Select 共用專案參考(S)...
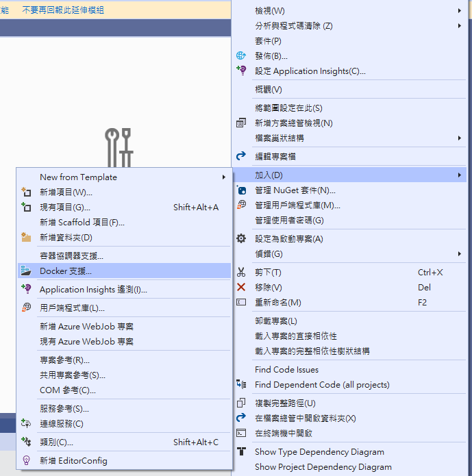The image size is (472, 476). pyautogui.click(x=124, y=375)
